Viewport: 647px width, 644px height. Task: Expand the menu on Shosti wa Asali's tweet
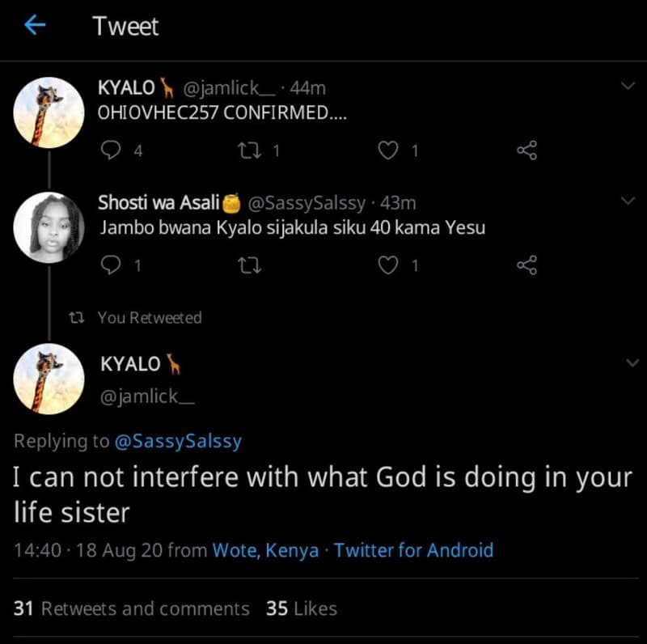628,199
